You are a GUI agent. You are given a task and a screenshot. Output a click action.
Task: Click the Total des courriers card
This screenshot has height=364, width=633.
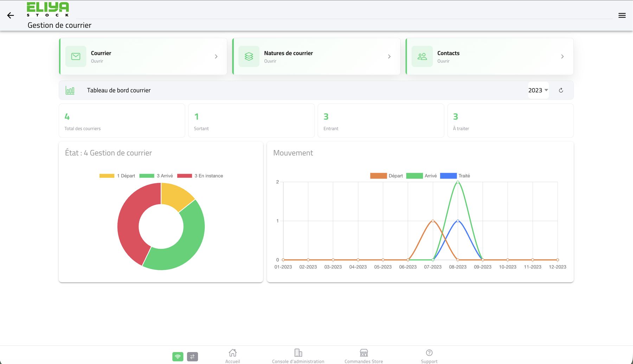(122, 121)
